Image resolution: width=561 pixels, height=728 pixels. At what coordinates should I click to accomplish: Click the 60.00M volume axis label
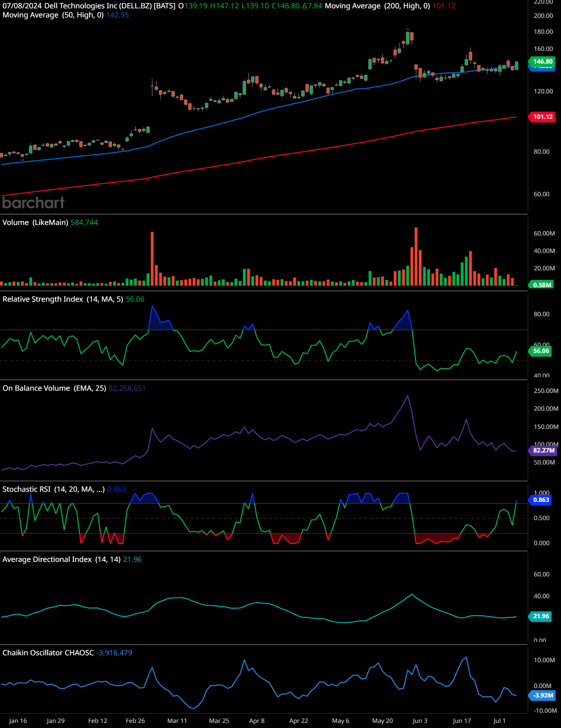point(544,233)
